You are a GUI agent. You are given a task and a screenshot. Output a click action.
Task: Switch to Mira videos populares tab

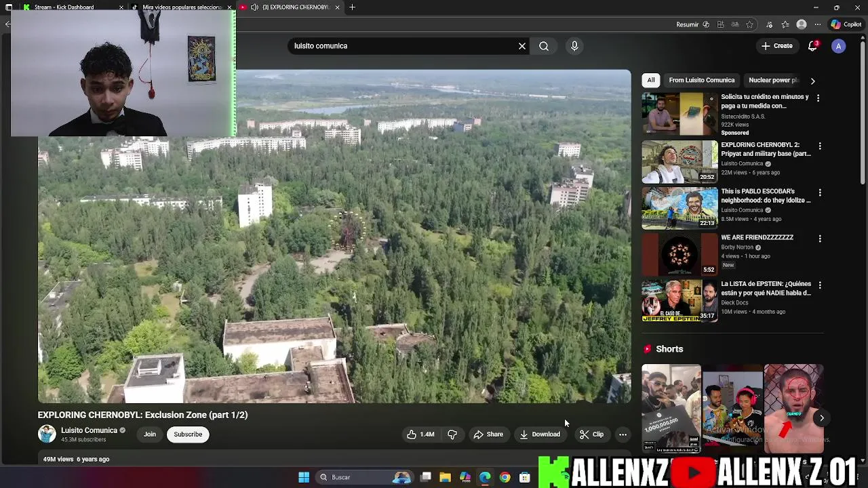click(182, 7)
